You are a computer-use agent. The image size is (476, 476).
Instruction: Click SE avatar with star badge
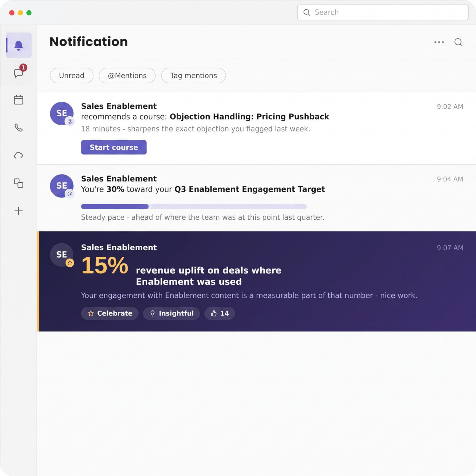pos(62,255)
